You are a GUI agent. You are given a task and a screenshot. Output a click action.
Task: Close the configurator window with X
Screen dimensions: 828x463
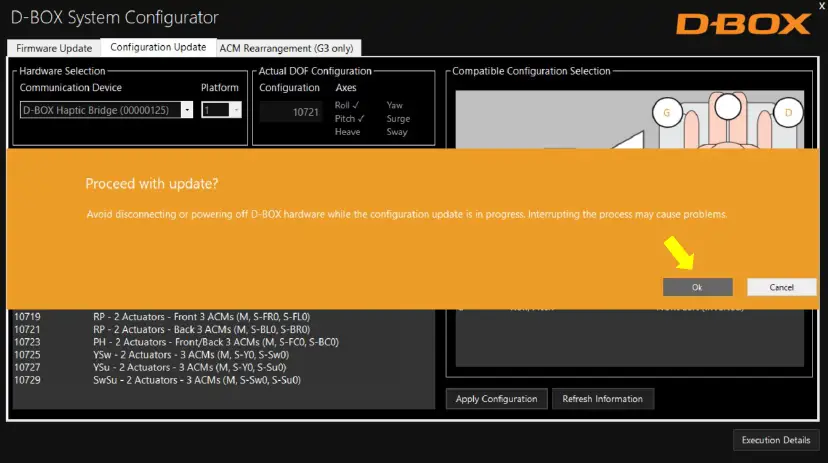(822, 6)
